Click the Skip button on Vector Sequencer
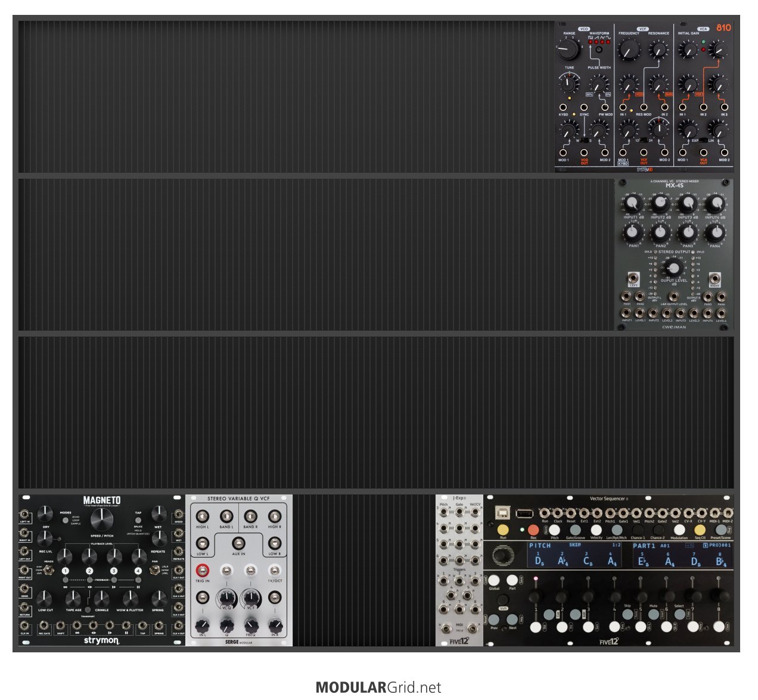The image size is (758, 700). (x=627, y=614)
